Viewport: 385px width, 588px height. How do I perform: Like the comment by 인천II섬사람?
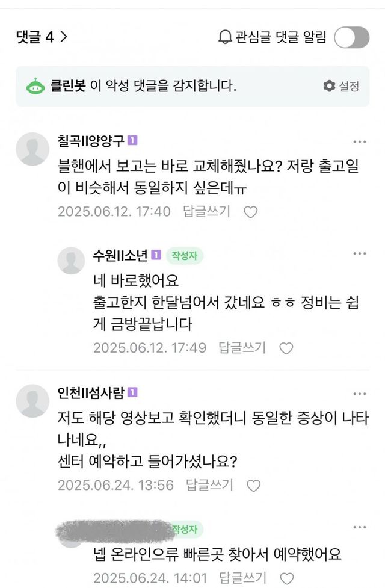pyautogui.click(x=254, y=485)
